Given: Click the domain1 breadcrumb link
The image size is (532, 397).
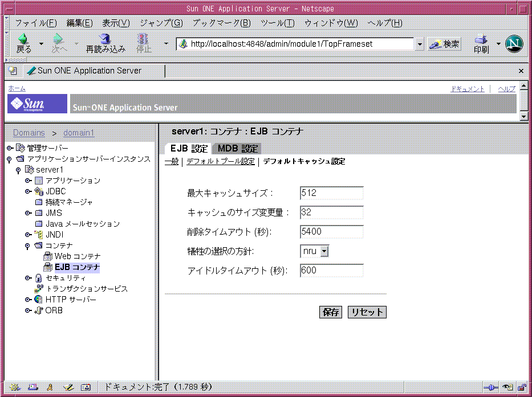Looking at the screenshot, I should (79, 133).
